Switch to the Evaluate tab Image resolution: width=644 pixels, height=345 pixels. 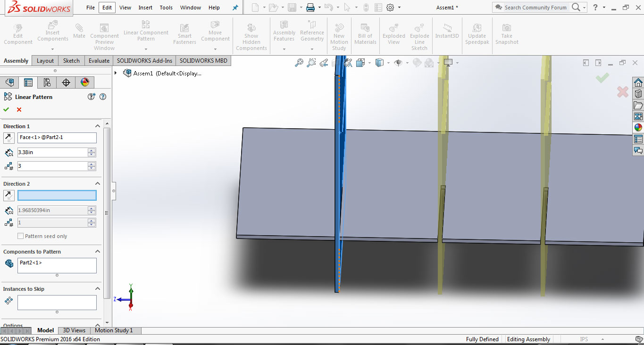[x=99, y=61]
